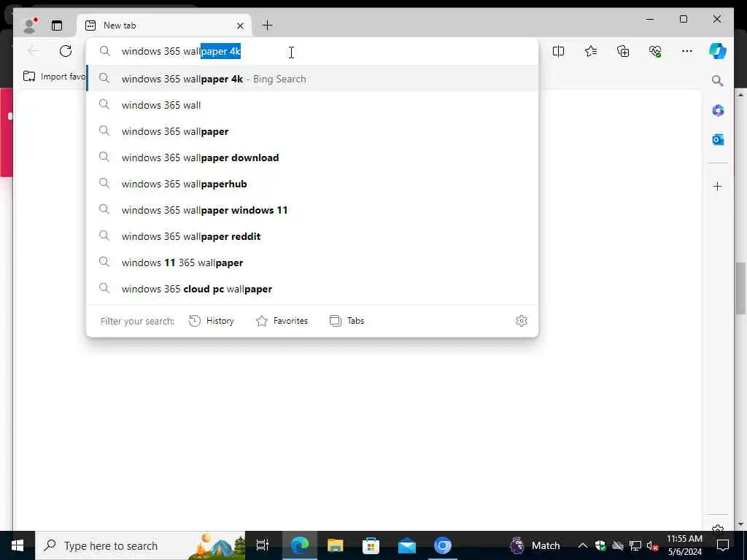Viewport: 747px width, 560px height.
Task: Select 'windows 11 365 wallpaper' suggestion
Action: coord(312,262)
